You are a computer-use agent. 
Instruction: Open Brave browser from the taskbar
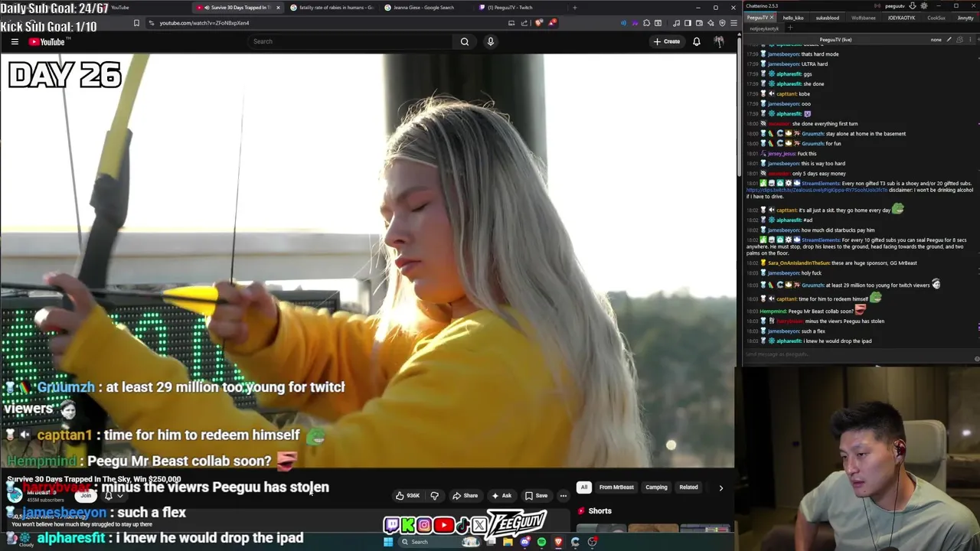[x=558, y=542]
